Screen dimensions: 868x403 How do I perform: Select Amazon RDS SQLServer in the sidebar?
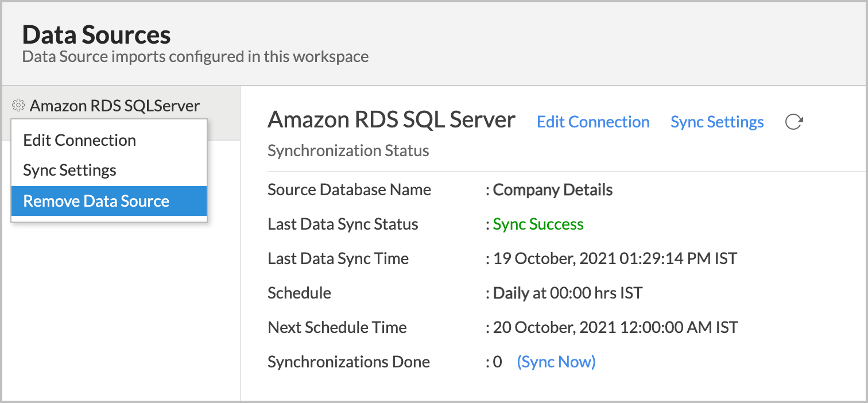point(115,106)
